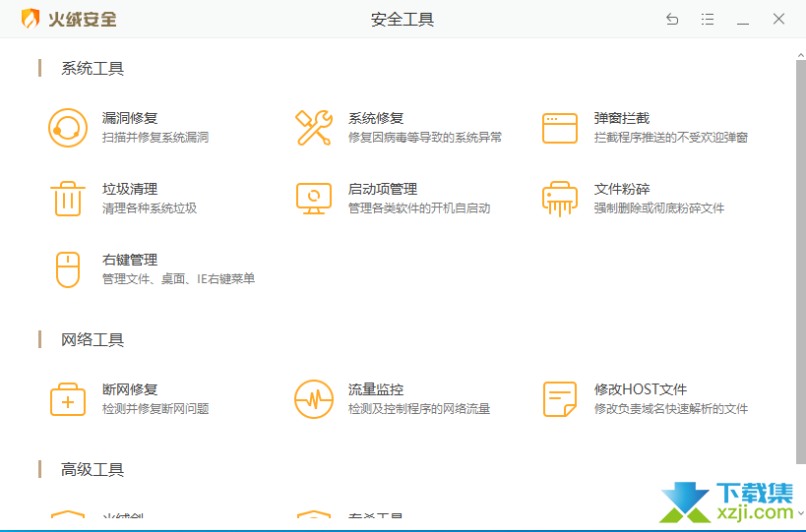The image size is (806, 532).
Task: Click description 扫描并修复系统漏洞
Action: [155, 137]
